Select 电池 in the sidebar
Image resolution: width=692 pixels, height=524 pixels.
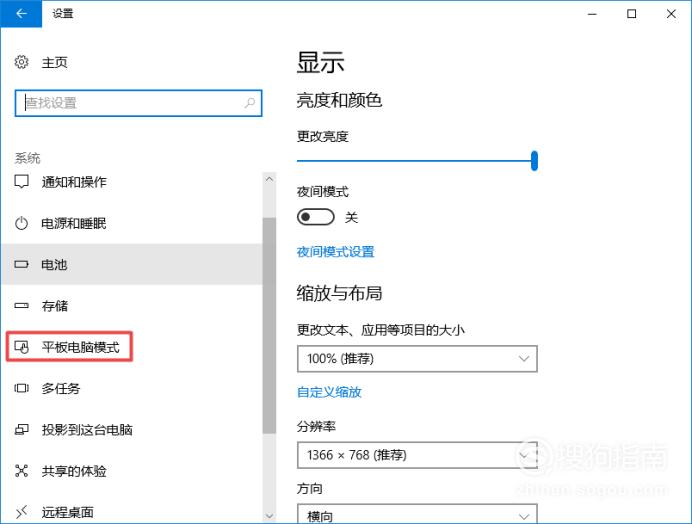tap(132, 264)
